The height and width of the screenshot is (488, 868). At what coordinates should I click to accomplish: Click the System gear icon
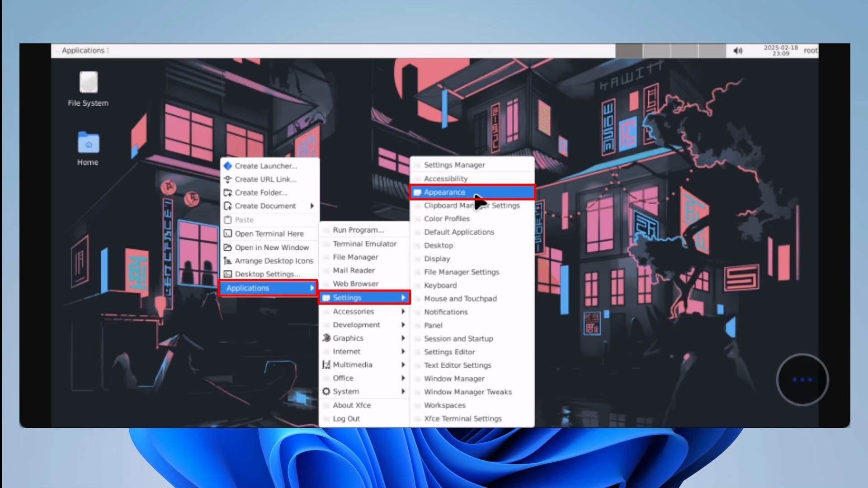pos(326,391)
